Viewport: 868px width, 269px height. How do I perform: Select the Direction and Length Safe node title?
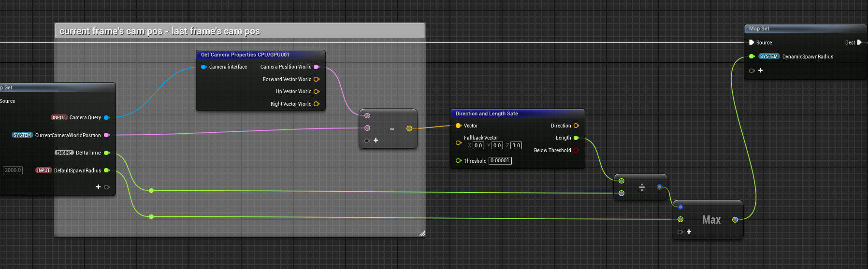[487, 113]
